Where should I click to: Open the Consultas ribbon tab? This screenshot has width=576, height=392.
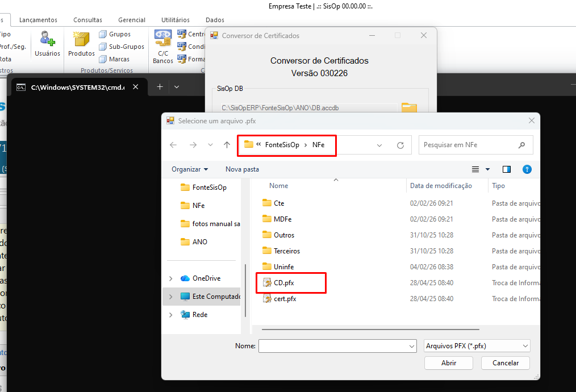click(x=88, y=20)
